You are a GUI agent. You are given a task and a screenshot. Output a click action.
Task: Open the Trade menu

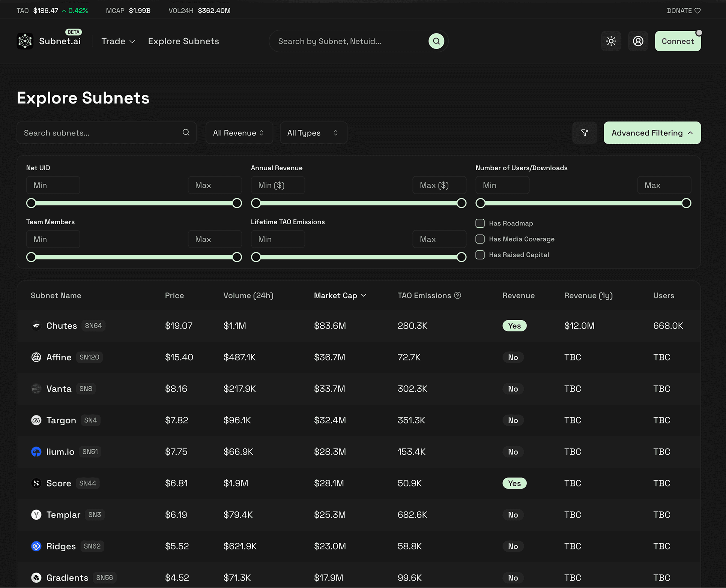click(118, 41)
